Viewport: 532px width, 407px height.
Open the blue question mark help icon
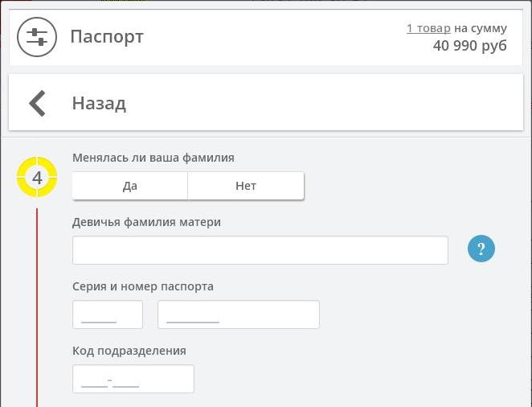pos(481,249)
